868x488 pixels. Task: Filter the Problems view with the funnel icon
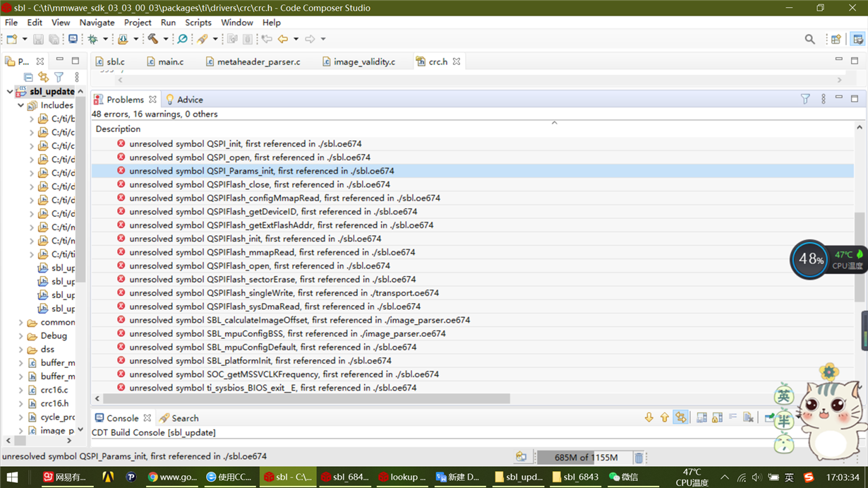pos(805,99)
